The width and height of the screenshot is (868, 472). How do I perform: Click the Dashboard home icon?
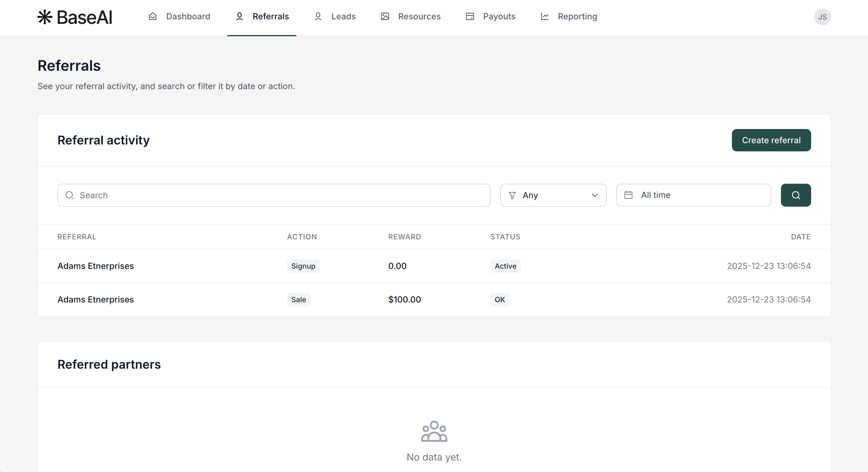click(x=153, y=17)
